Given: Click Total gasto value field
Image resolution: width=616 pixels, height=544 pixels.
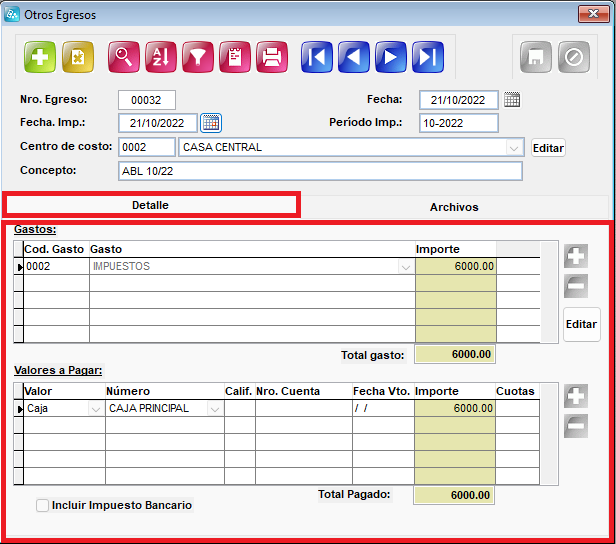Looking at the screenshot, I should (x=455, y=354).
